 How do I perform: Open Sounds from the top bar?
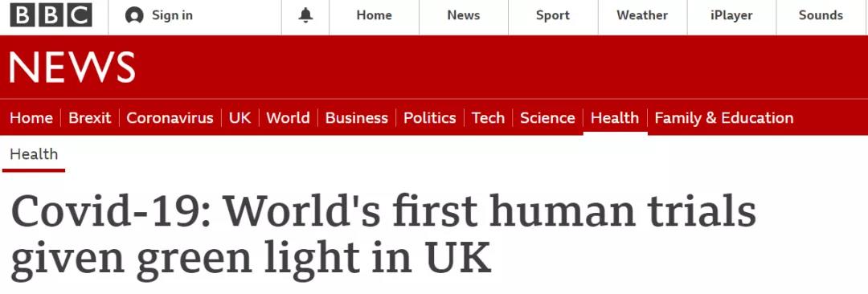coord(821,15)
